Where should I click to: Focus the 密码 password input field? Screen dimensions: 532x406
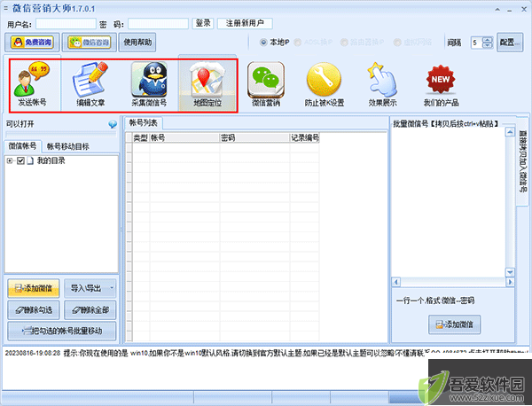click(x=158, y=24)
